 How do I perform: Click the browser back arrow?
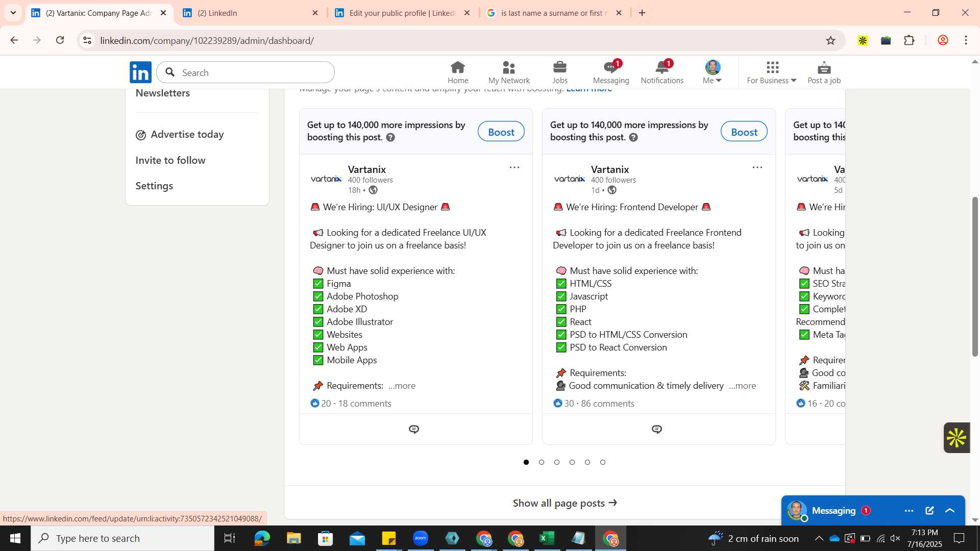coord(14,40)
